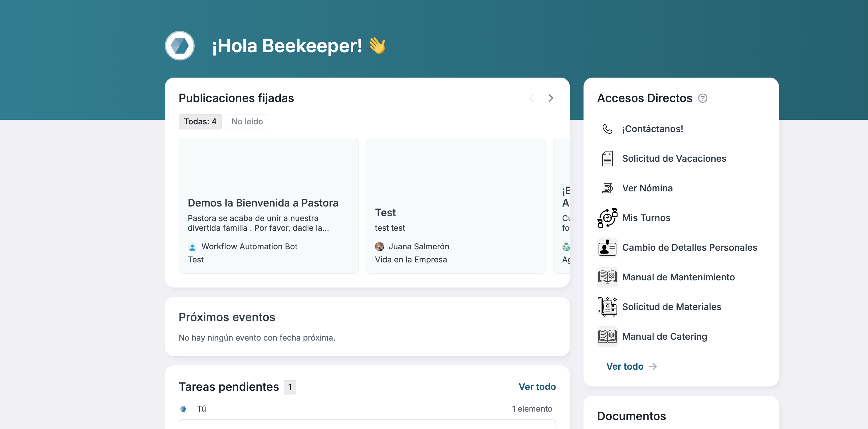Click Juana Salmerón's profile avatar
The height and width of the screenshot is (429, 868).
[x=380, y=247]
